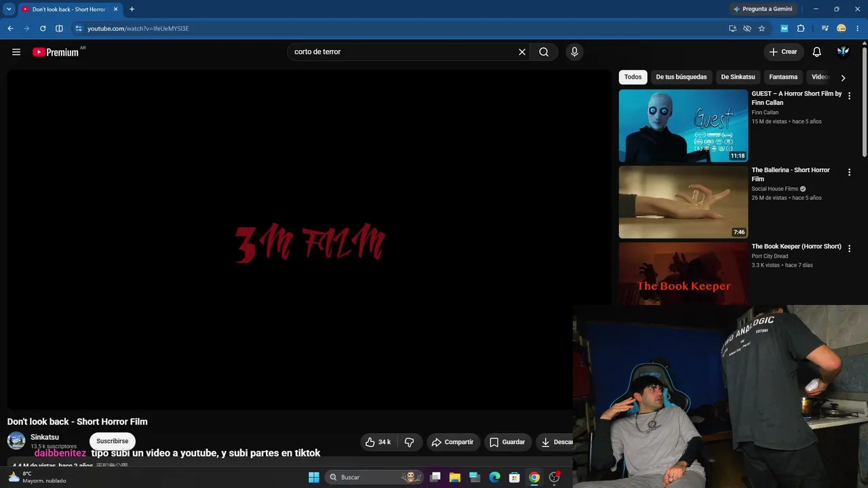Show more filter chips with arrow
The image size is (868, 488).
point(843,78)
